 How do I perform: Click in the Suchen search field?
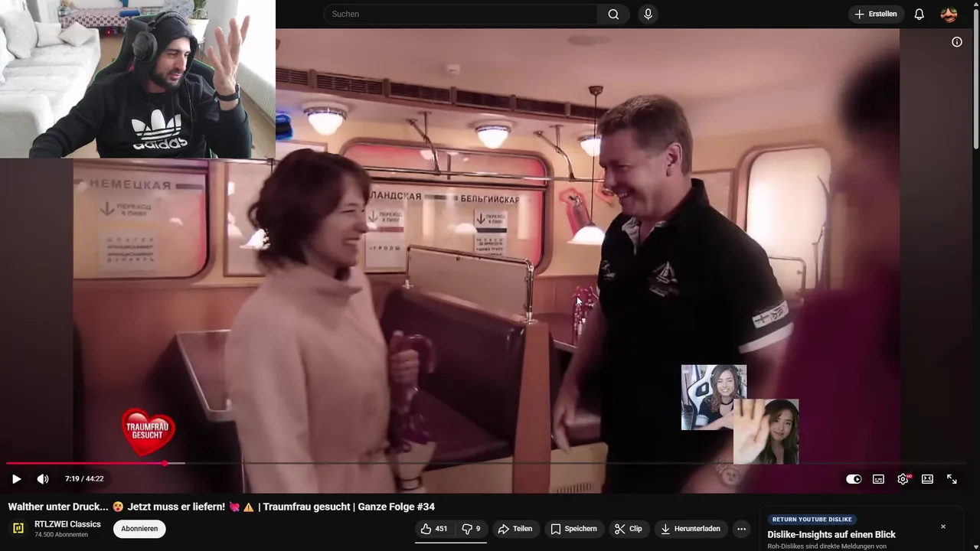pyautogui.click(x=460, y=14)
